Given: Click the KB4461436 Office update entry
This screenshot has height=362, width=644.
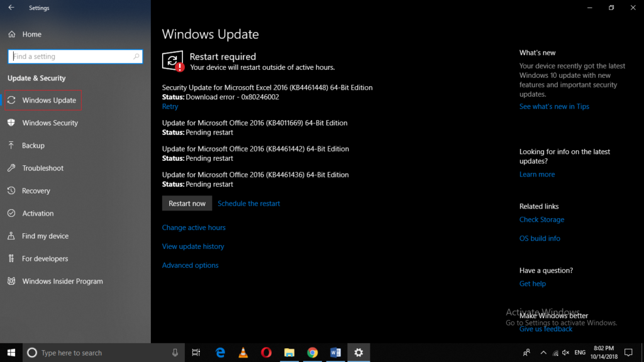Looking at the screenshot, I should coord(255,179).
